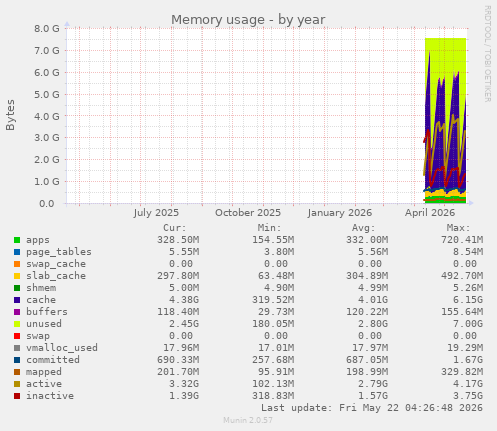The height and width of the screenshot is (431, 497).
Task: Click the vmalloc_used gray legend swatch
Action: (17, 348)
